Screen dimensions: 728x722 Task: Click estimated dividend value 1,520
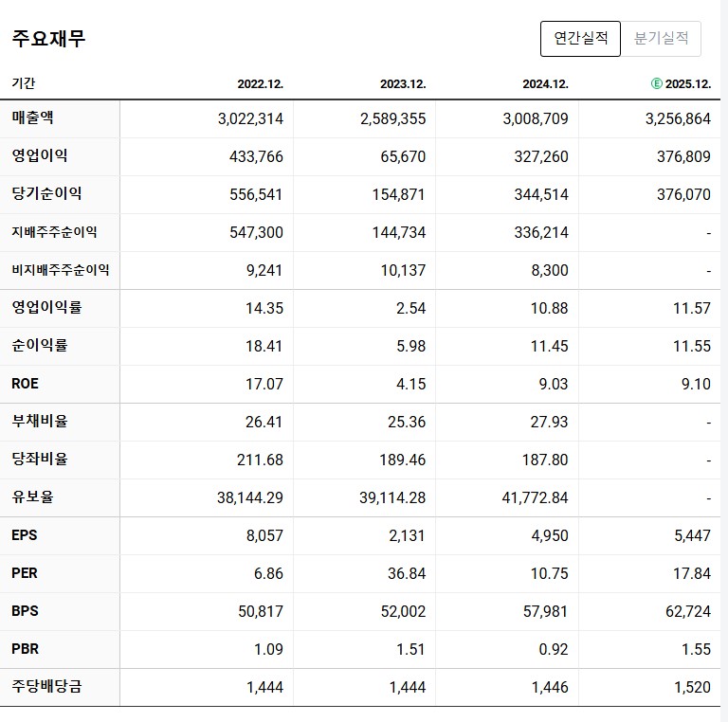click(692, 688)
